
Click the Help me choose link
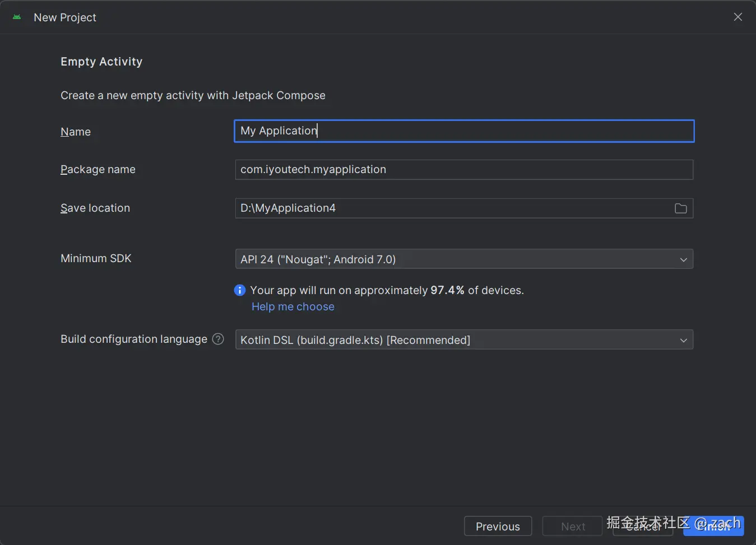coord(293,306)
